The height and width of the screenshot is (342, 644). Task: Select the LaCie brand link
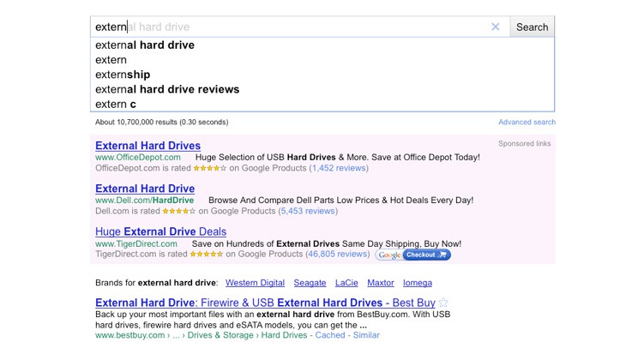(x=346, y=283)
